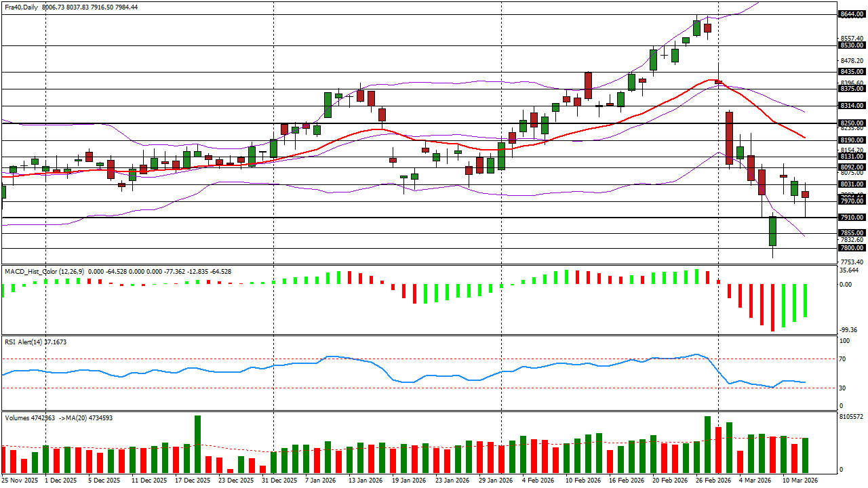
Task: Click the 26 Feb 2026 date label
Action: click(x=715, y=481)
